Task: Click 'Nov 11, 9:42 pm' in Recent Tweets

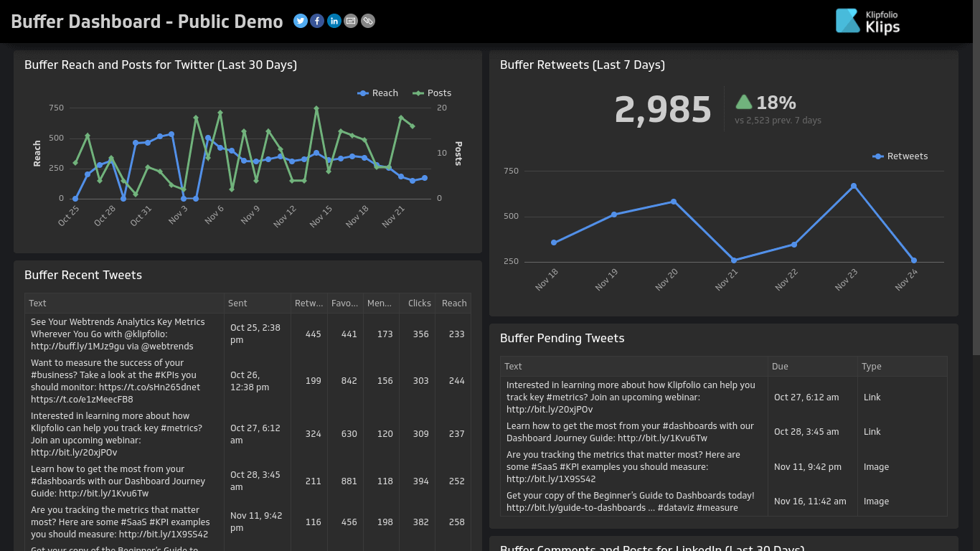Action: click(x=256, y=522)
